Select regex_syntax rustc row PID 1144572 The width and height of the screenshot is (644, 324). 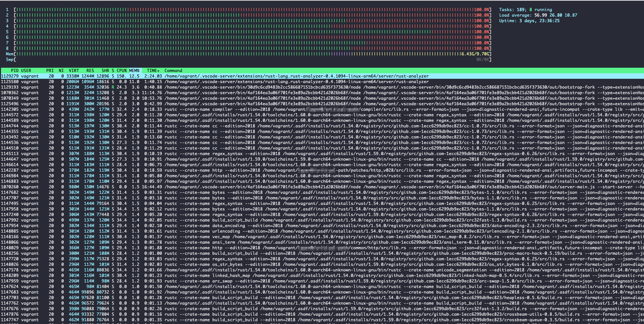[322, 115]
